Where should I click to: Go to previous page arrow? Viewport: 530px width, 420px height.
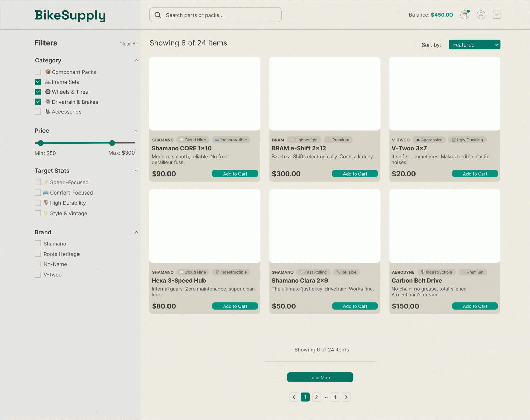[x=294, y=397]
